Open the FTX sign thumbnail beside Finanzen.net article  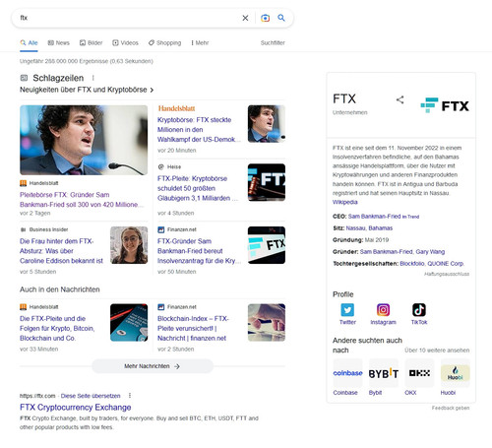[x=267, y=245]
